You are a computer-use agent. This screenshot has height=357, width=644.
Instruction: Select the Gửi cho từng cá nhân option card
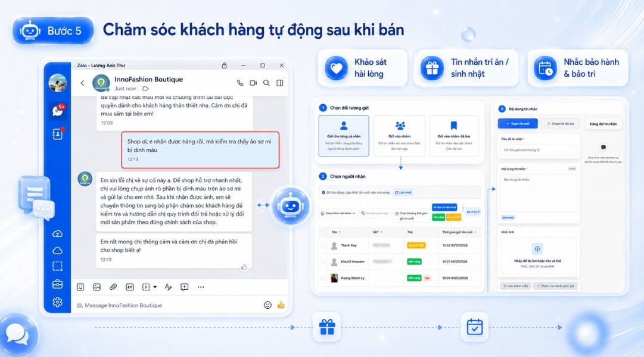coord(344,136)
